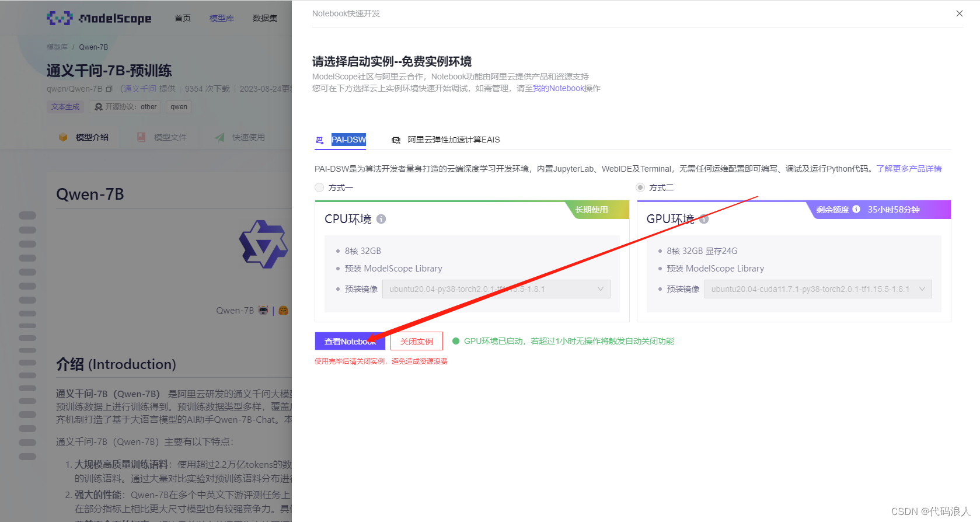The height and width of the screenshot is (522, 980).
Task: Click the EAIS chip icon
Action: click(x=396, y=140)
